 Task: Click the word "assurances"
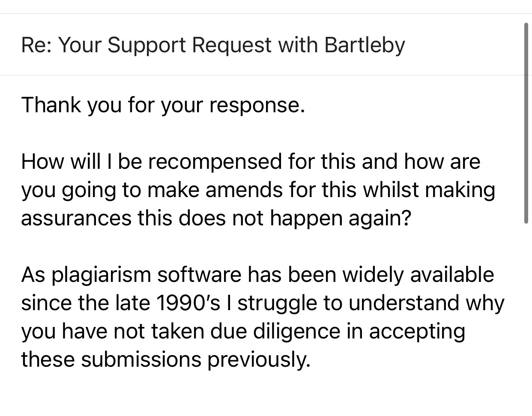pyautogui.click(x=76, y=218)
